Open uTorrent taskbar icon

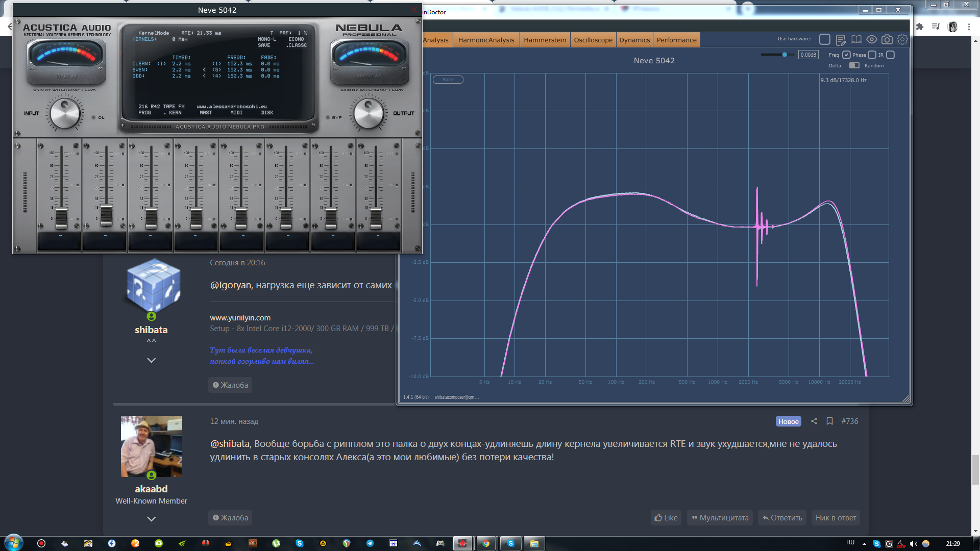coord(276,543)
